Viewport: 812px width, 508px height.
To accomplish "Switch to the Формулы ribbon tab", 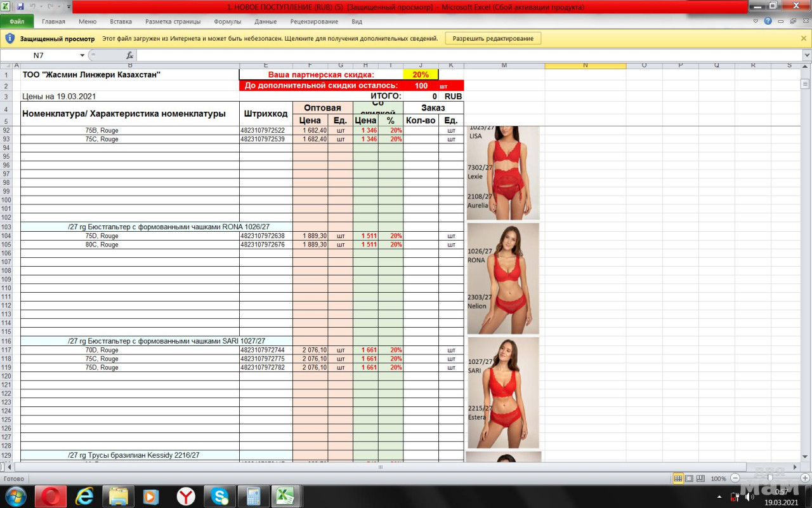I will 227,22.
